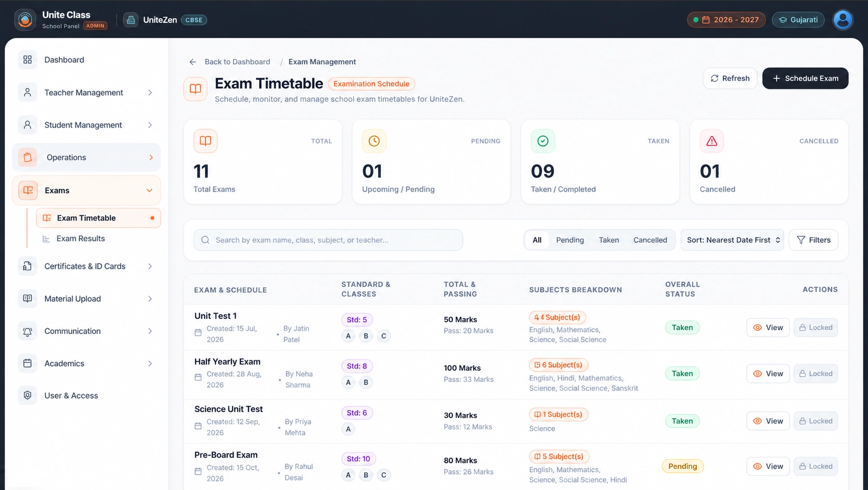
Task: Click the User & Access shield icon
Action: pos(28,395)
